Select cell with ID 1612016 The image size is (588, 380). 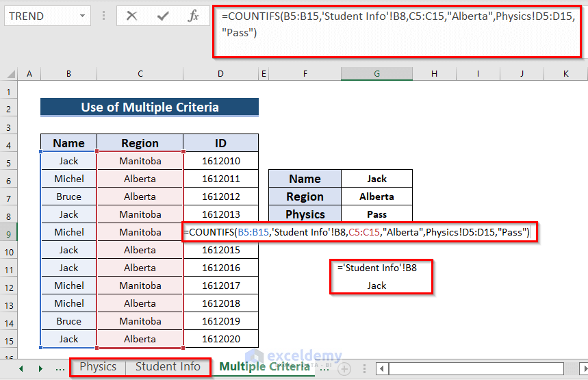pyautogui.click(x=221, y=268)
